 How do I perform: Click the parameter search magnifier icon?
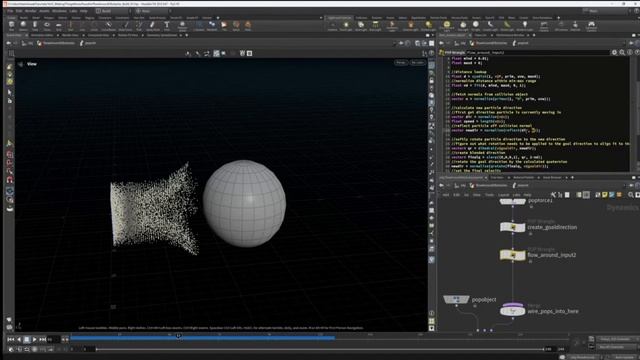[622, 53]
